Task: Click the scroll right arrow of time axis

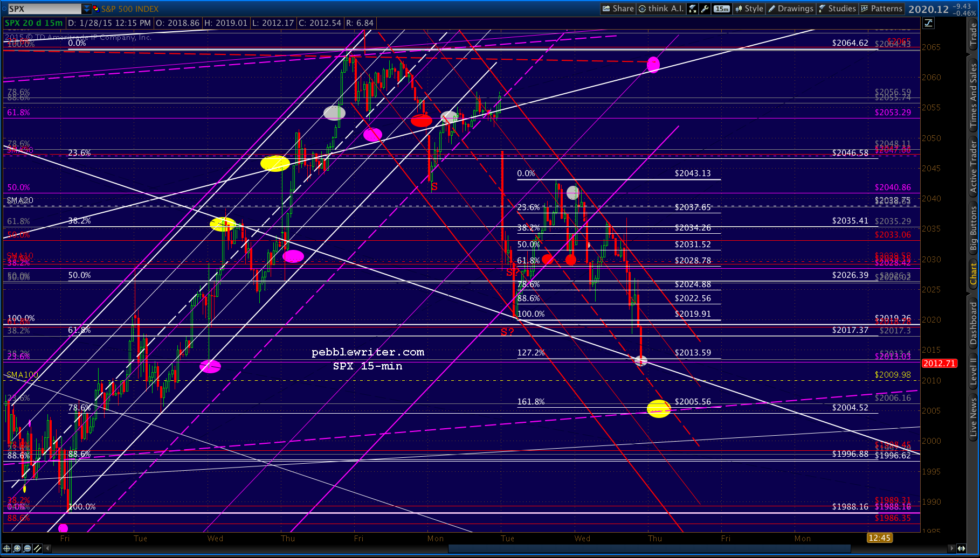Action: (x=951, y=548)
